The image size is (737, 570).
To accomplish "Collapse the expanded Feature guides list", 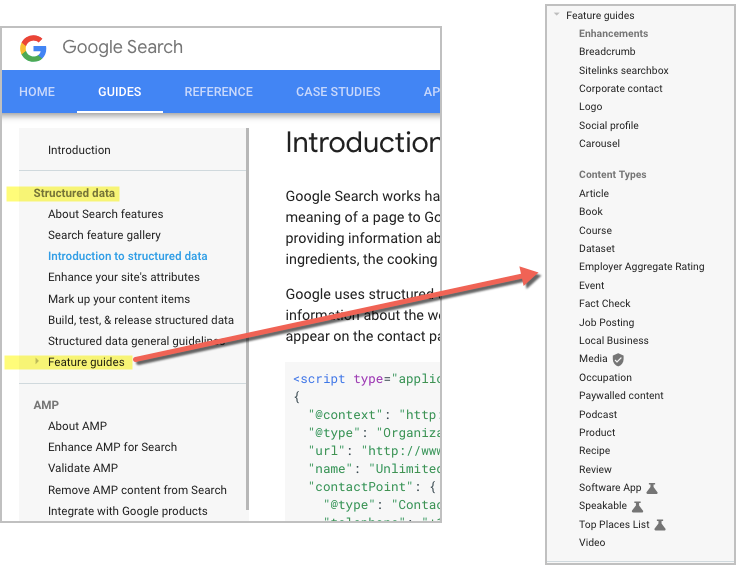I will [557, 15].
